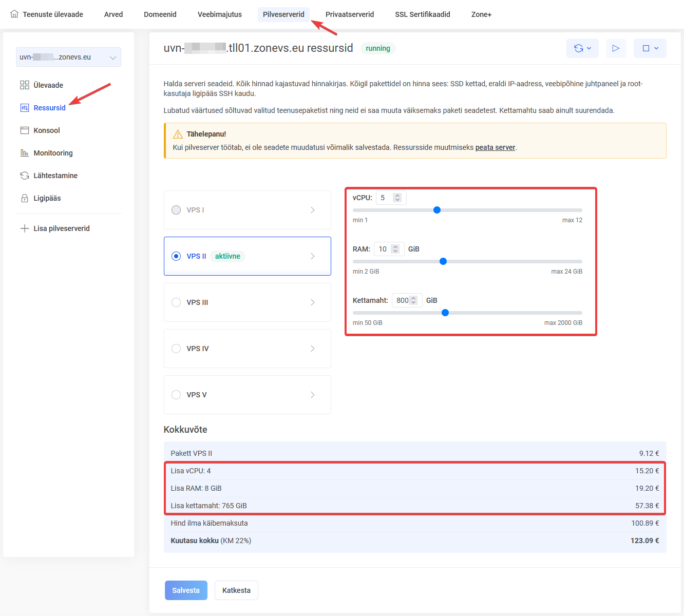Open the SSL Sertifikaadid tab

pos(422,14)
